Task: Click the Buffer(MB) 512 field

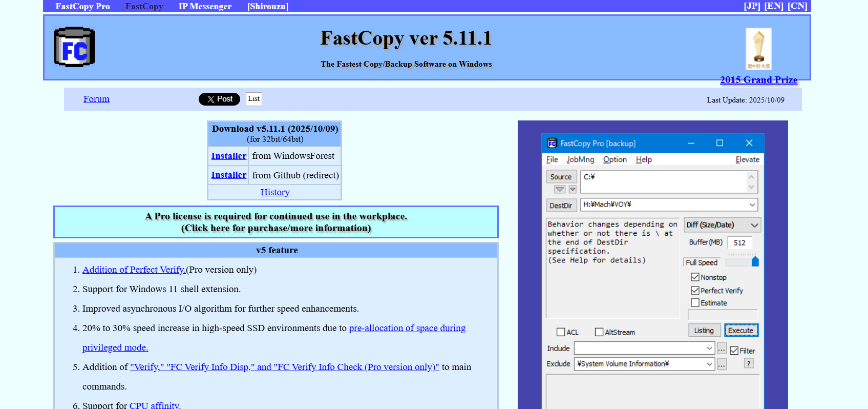Action: (739, 243)
